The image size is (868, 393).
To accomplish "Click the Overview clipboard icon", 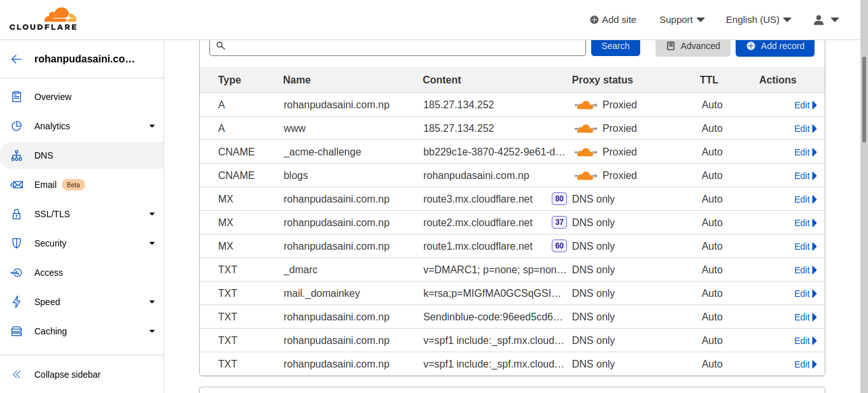I will click(17, 97).
